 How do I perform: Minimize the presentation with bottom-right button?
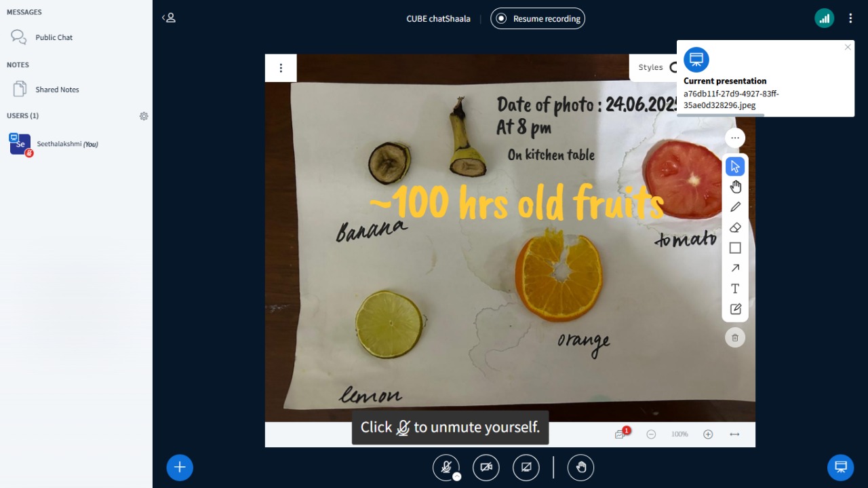coord(841,467)
